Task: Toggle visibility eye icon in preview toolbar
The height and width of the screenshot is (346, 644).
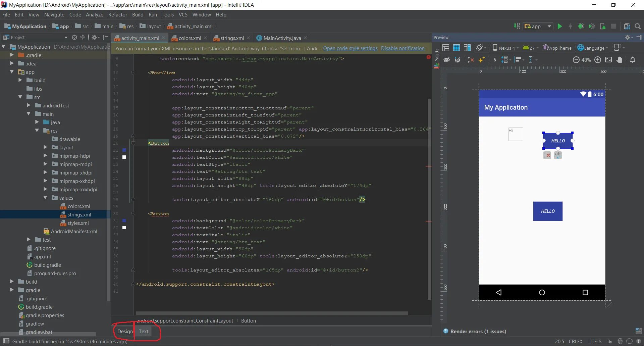Action: (447, 60)
